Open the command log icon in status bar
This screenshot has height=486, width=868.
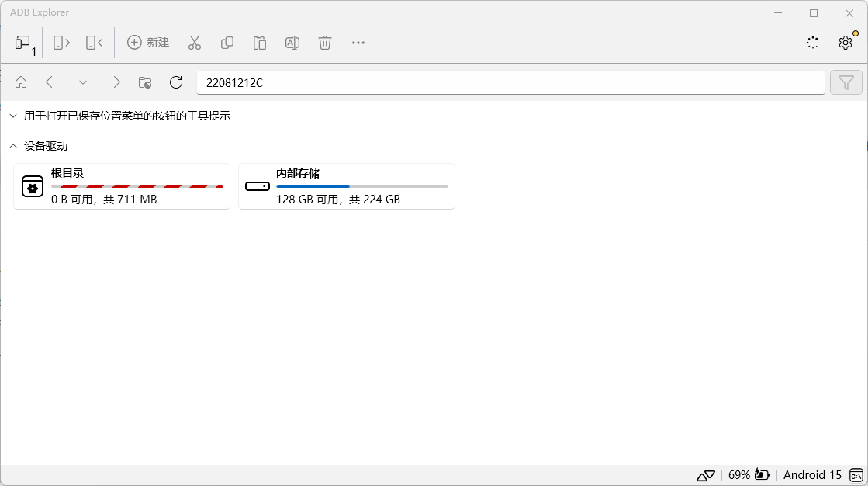[x=856, y=475]
